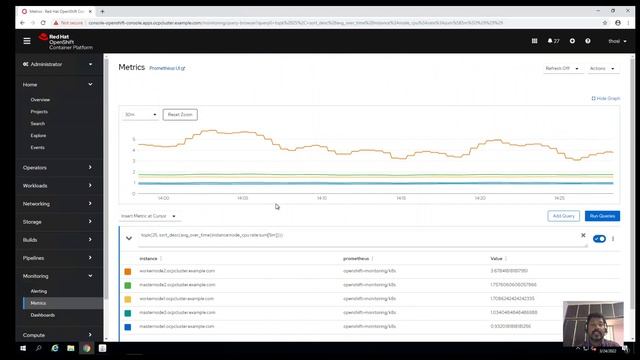The image size is (640, 360).
Task: Toggle the workernode1 yellow series
Action: [x=128, y=299]
